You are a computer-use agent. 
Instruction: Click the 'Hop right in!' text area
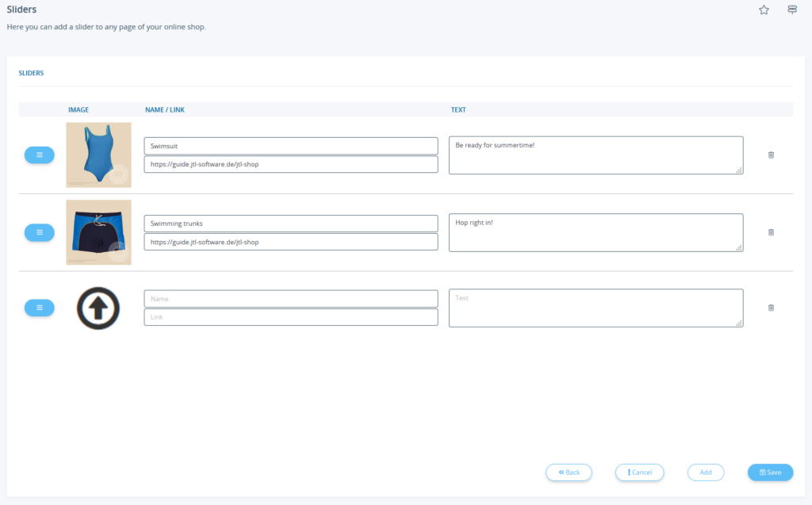(595, 232)
